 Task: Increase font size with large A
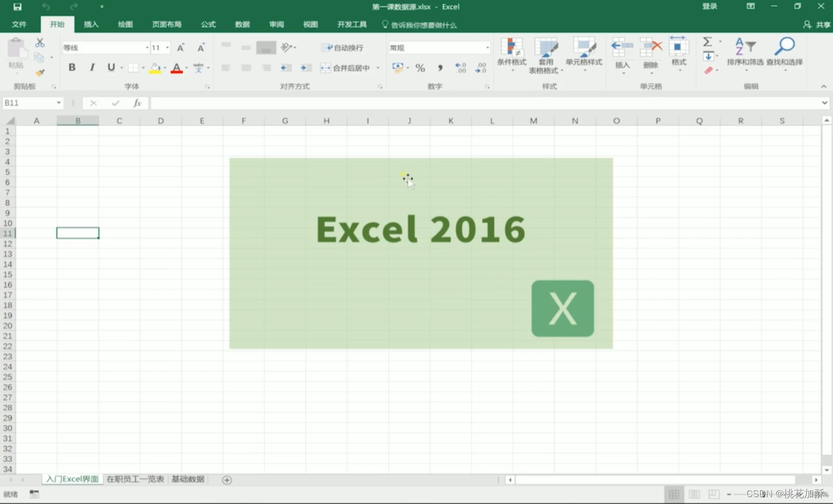[180, 48]
